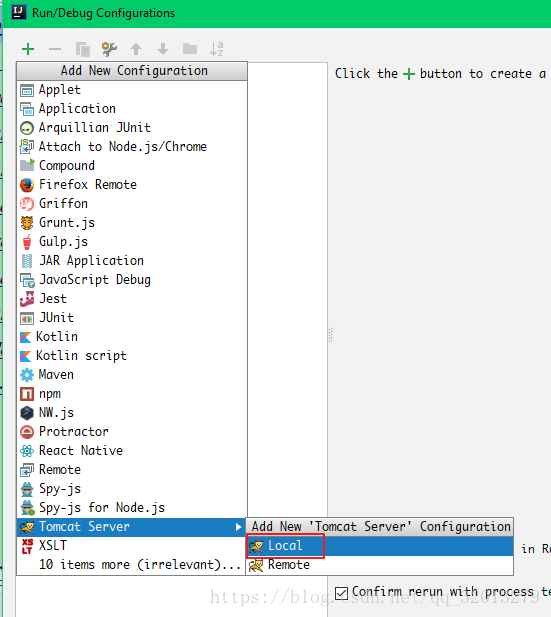551x617 pixels.
Task: Choose Kotlin configuration entry
Action: click(132, 336)
